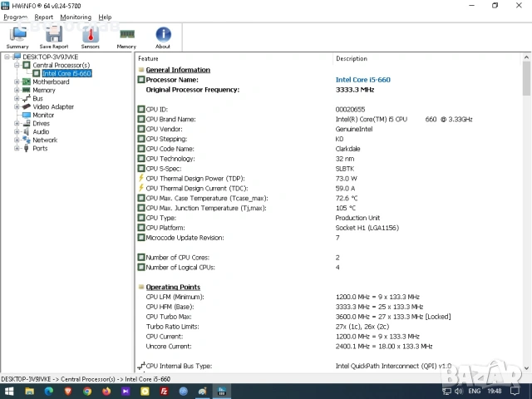The image size is (532, 399).
Task: Click the network tray icon
Action: (x=447, y=392)
